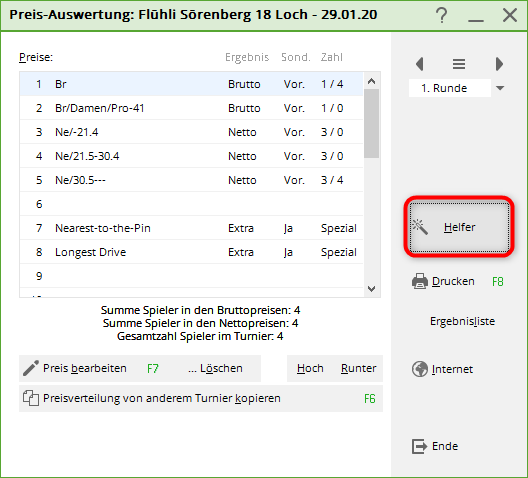Select the Nearest-to-the-Pin prize row
Viewport: 528px width, 478px height.
tap(191, 228)
